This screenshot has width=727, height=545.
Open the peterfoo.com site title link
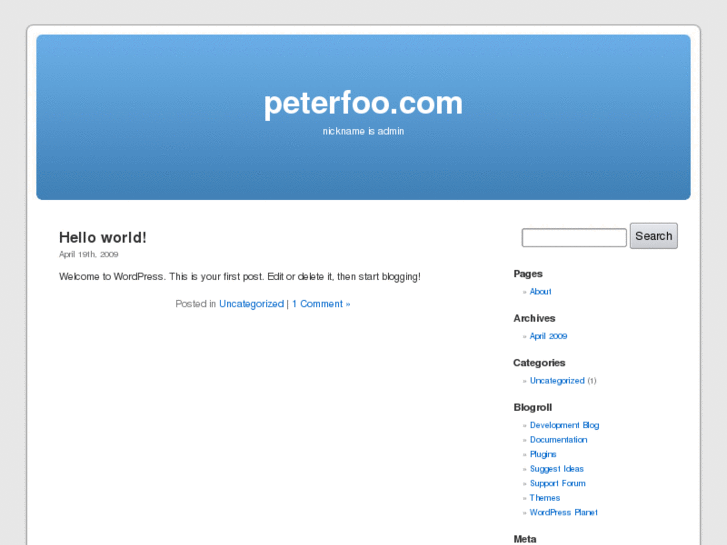(x=363, y=103)
